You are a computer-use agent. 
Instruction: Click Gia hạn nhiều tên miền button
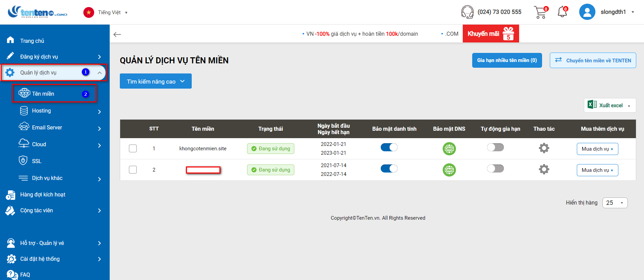point(507,60)
